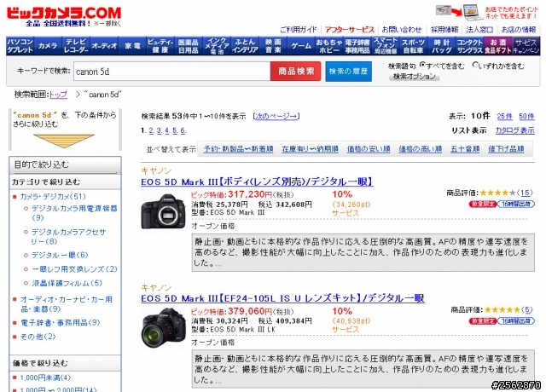Go to results page 6
The height and width of the screenshot is (392, 546).
pyautogui.click(x=183, y=130)
